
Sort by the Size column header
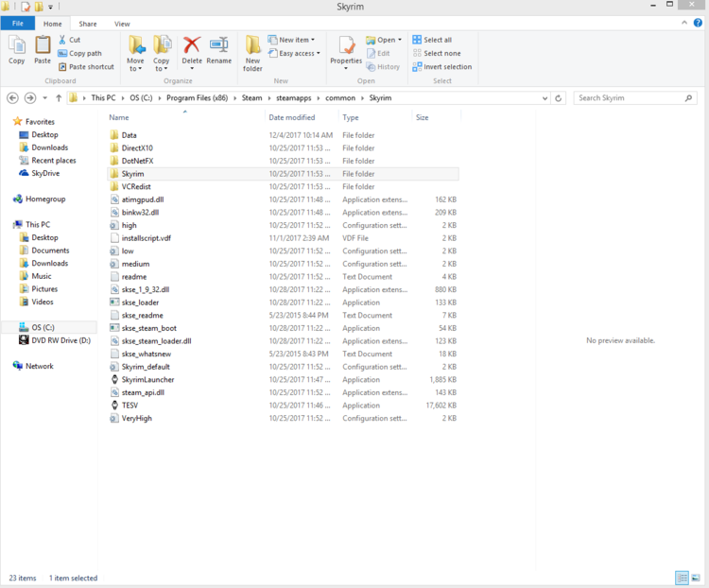pyautogui.click(x=422, y=117)
